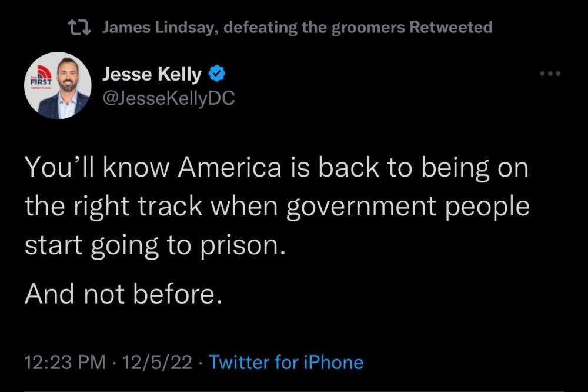This screenshot has width=588, height=392.
Task: Select the line 'And not before.'
Action: pos(123,294)
